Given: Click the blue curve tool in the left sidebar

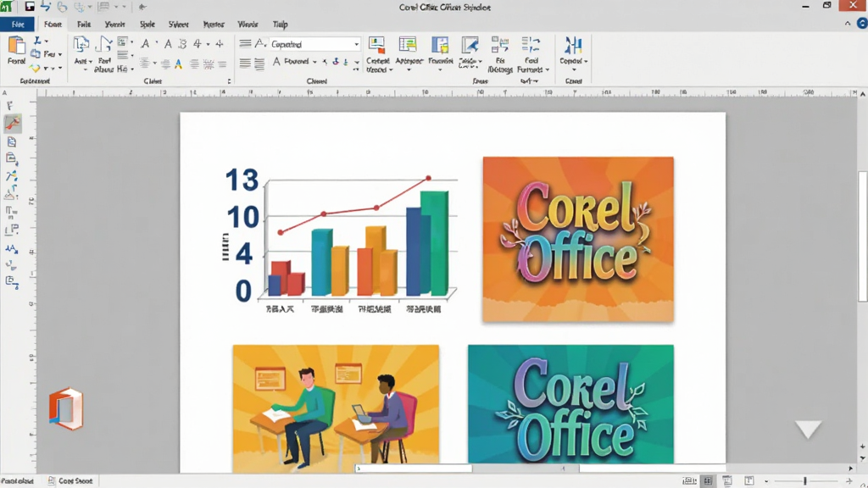Looking at the screenshot, I should [11, 176].
